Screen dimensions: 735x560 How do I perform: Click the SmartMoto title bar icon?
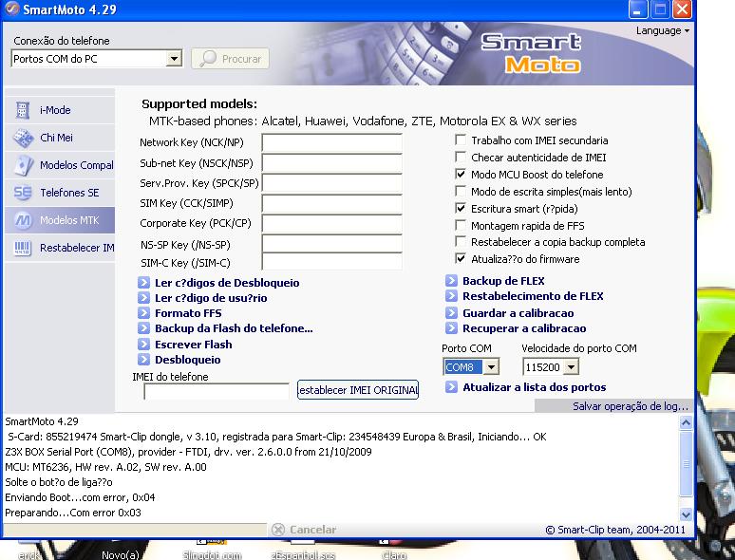coord(11,9)
